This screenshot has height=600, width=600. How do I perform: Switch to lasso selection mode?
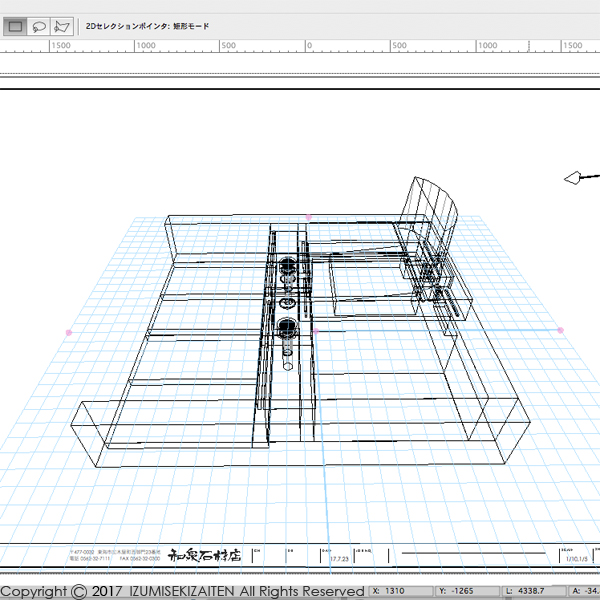coord(39,26)
